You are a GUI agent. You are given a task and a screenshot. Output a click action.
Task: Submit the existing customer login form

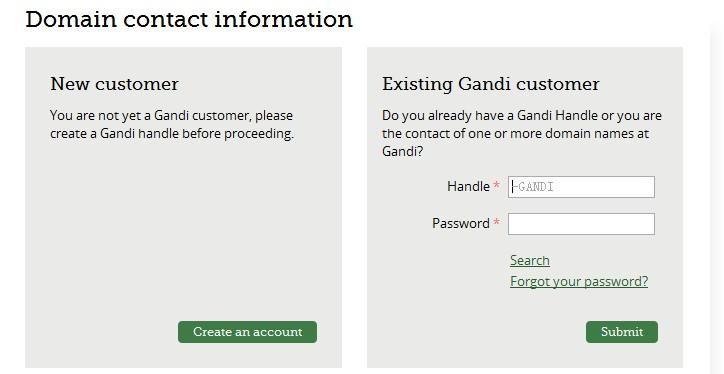point(622,332)
